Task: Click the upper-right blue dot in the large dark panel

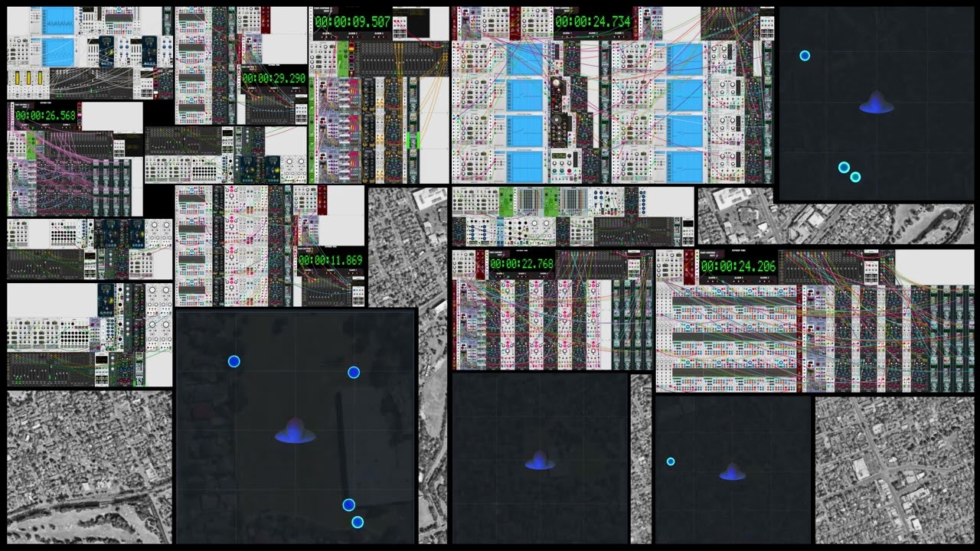Action: 354,373
